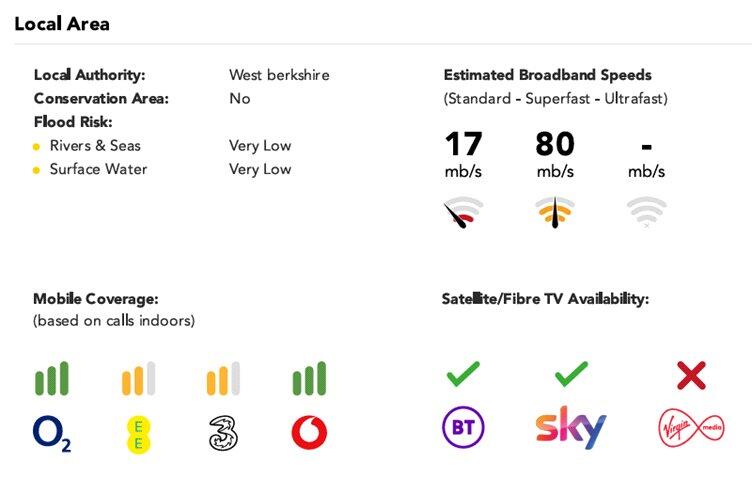Click the red cross above Virgin Media

coord(691,375)
